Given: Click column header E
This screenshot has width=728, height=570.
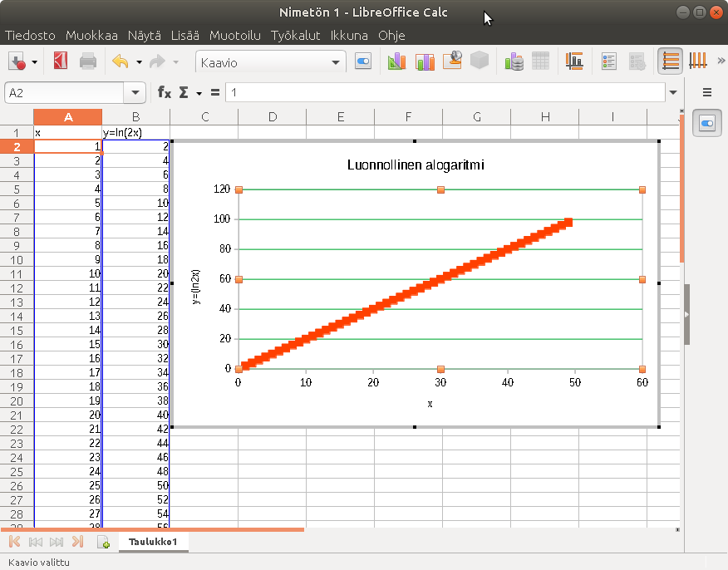Looking at the screenshot, I should [x=341, y=117].
